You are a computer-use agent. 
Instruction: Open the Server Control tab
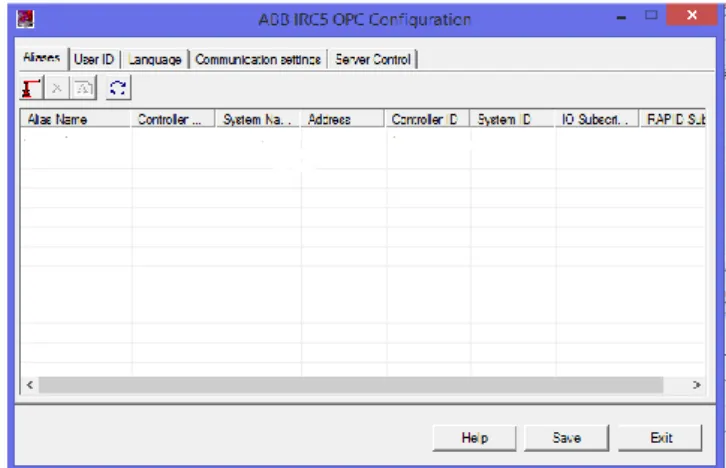point(373,60)
